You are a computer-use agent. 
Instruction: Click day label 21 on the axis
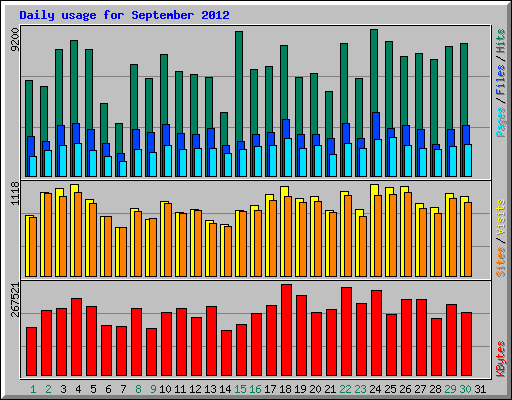point(330,389)
